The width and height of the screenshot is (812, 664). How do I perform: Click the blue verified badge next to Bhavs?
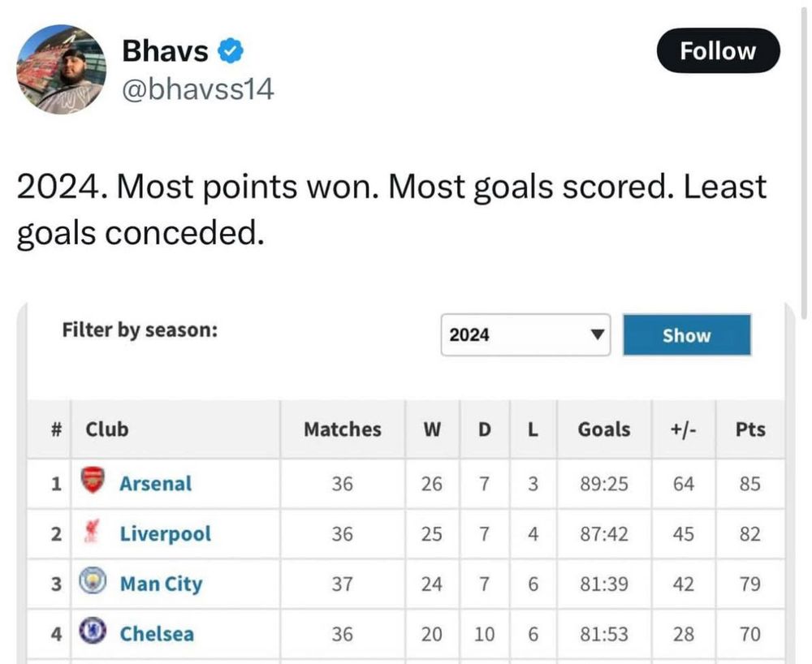232,52
